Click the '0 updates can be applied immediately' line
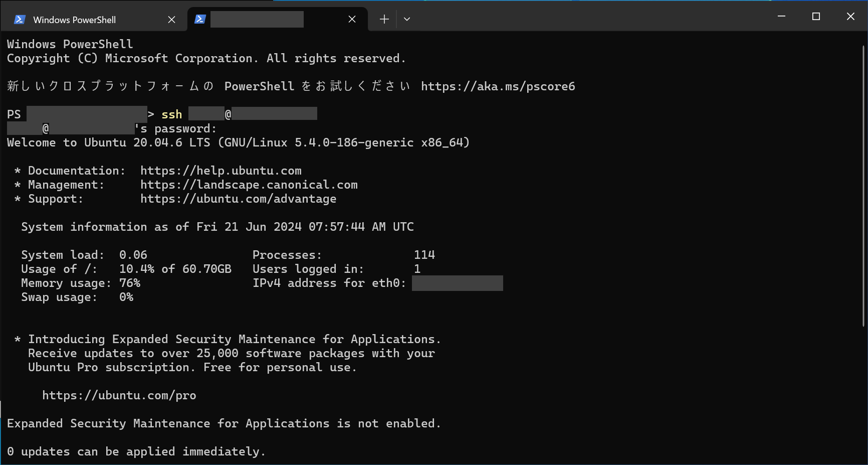Image resolution: width=868 pixels, height=465 pixels. (136, 451)
